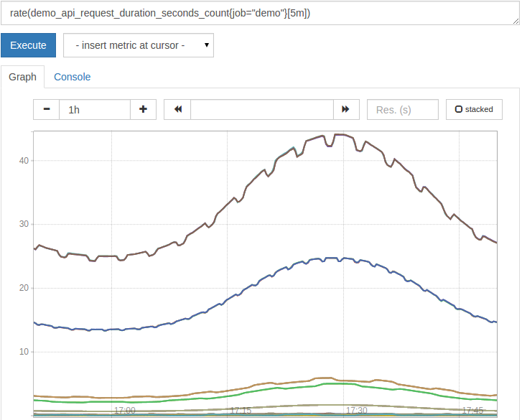Grab the query box resize handle
Image resolution: width=522 pixels, height=420 pixels.
pyautogui.click(x=516, y=22)
